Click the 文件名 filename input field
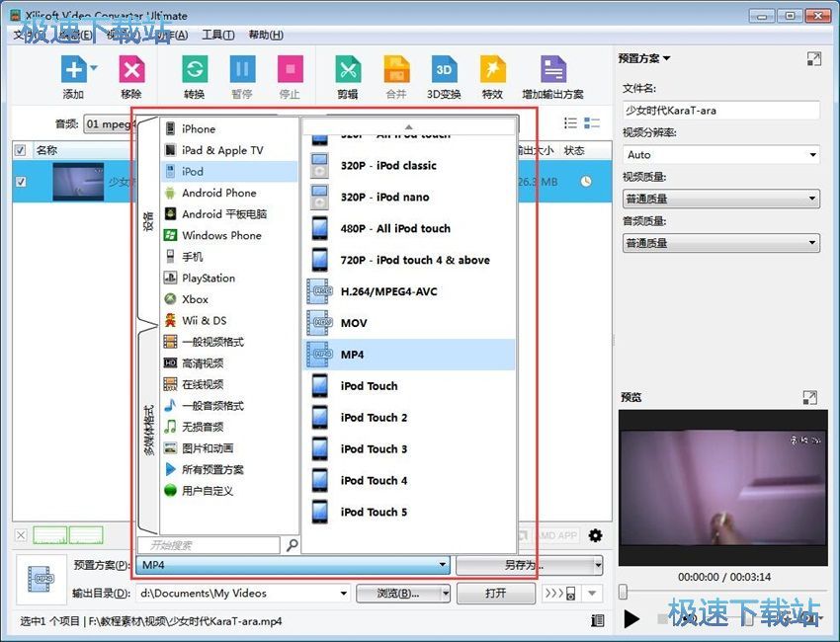The width and height of the screenshot is (840, 642). pos(721,111)
